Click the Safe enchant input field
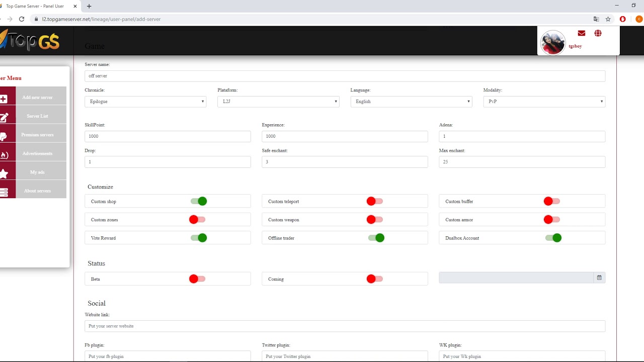The width and height of the screenshot is (644, 362). [x=345, y=162]
